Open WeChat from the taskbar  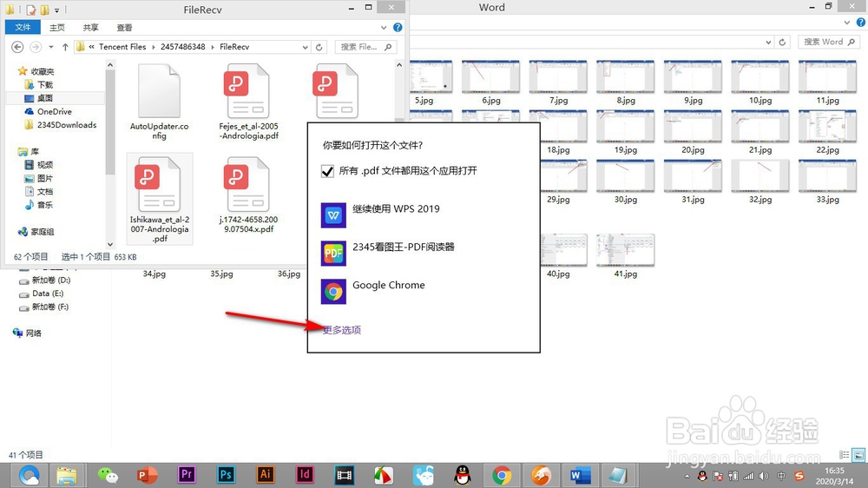click(x=108, y=475)
